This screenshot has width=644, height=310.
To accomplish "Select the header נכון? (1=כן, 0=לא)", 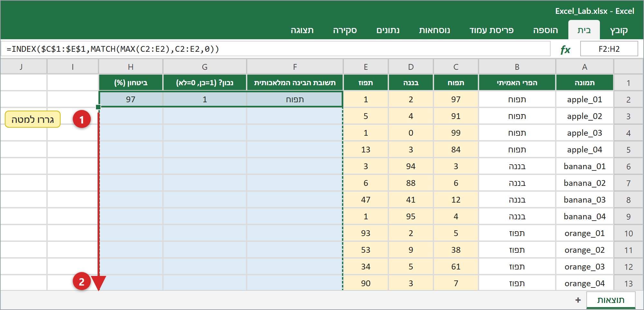I will click(205, 83).
